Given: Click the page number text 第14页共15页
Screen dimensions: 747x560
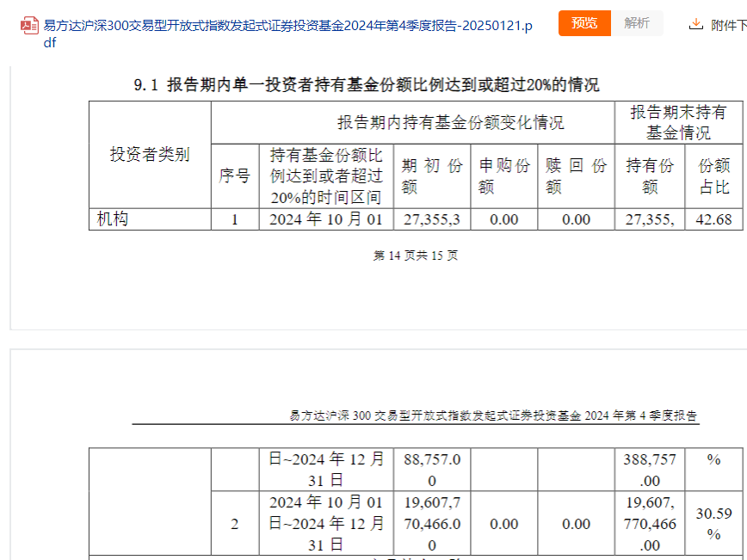Looking at the screenshot, I should point(416,255).
